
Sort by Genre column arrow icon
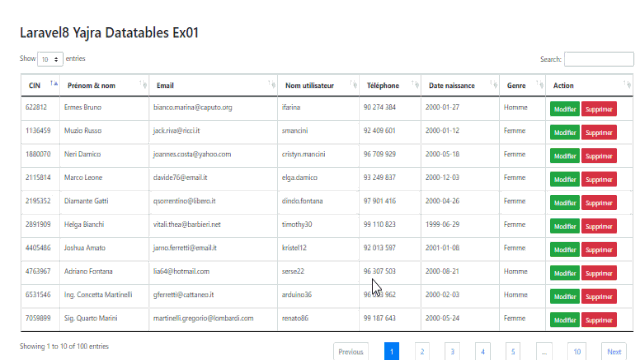coord(540,84)
